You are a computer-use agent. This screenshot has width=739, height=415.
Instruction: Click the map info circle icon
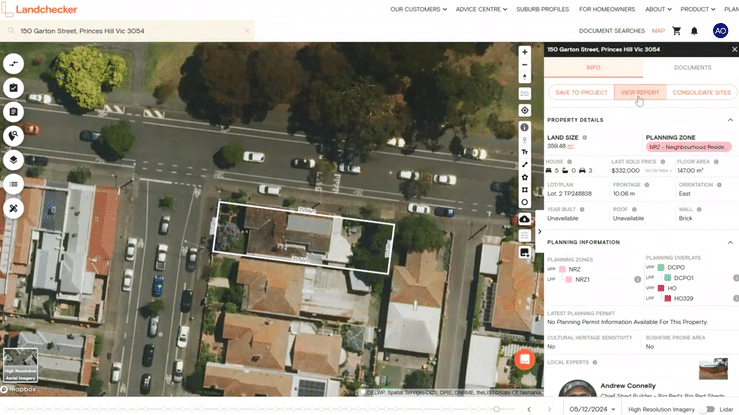525,127
